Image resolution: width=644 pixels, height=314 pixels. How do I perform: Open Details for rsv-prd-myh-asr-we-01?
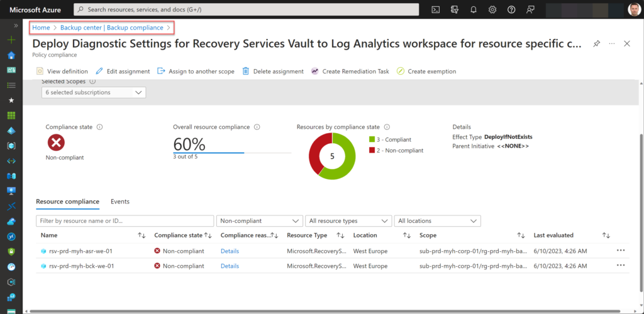230,251
